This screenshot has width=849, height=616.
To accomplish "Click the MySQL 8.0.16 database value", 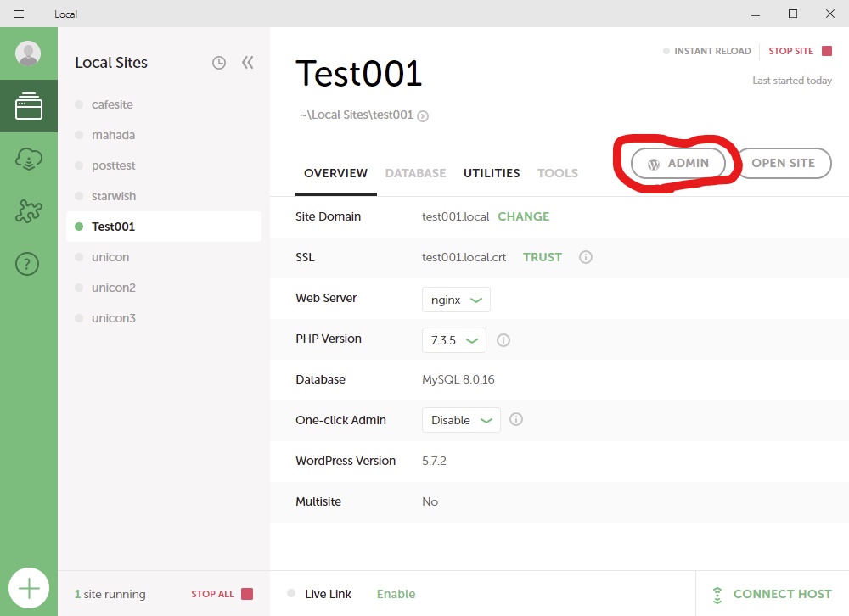I will pyautogui.click(x=458, y=379).
